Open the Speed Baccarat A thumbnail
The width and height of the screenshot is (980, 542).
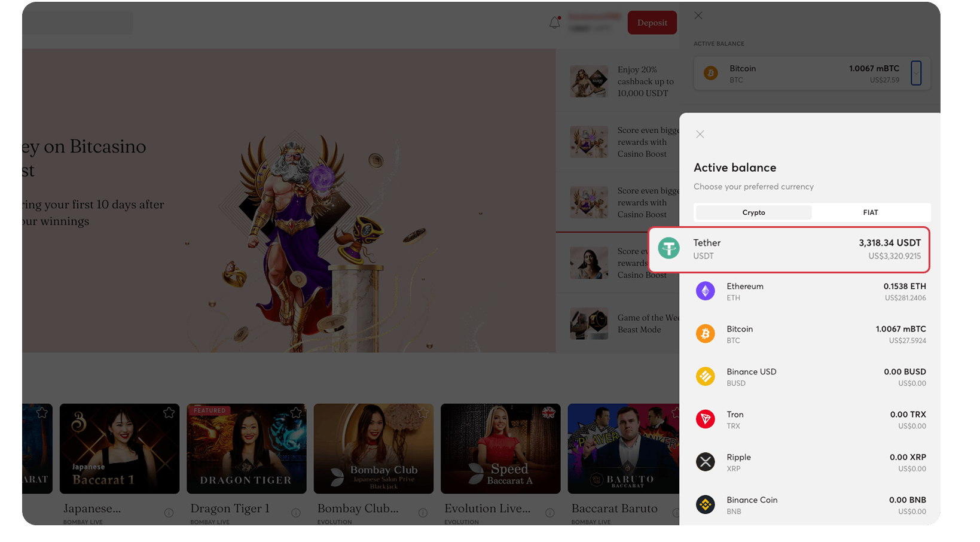tap(500, 448)
